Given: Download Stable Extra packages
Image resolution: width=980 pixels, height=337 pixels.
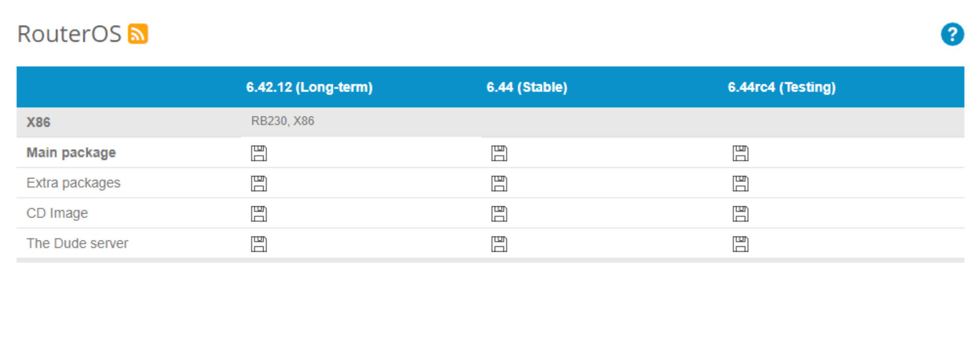Looking at the screenshot, I should 499,184.
